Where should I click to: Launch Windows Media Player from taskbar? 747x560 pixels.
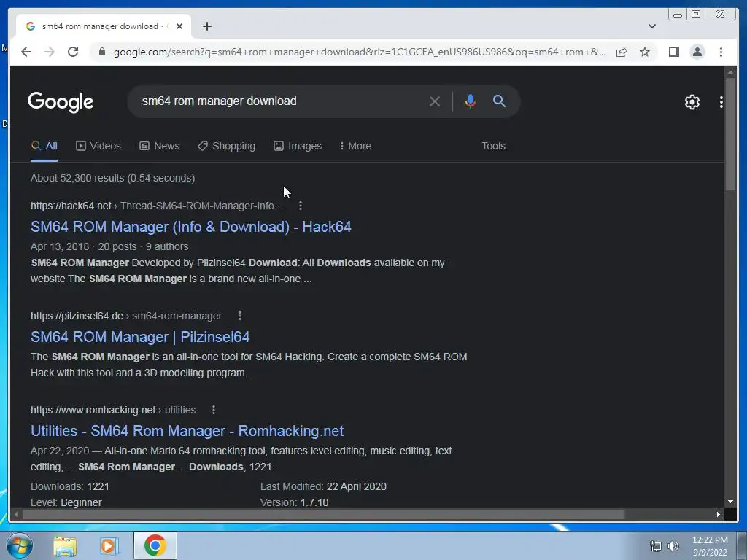click(x=108, y=545)
